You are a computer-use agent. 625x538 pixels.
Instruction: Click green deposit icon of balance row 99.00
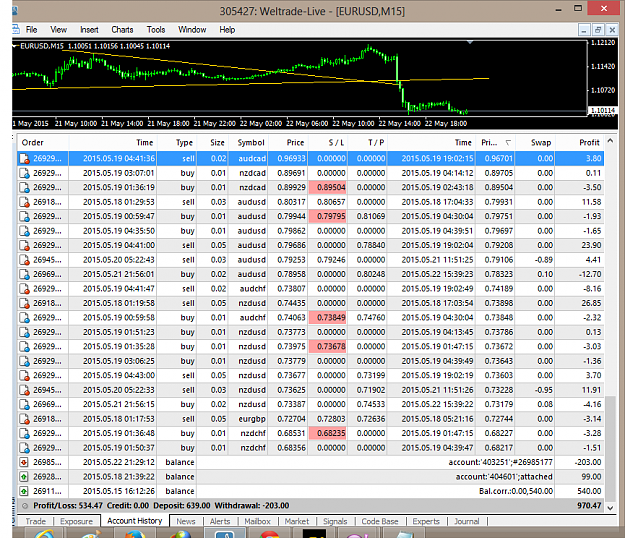[24, 477]
